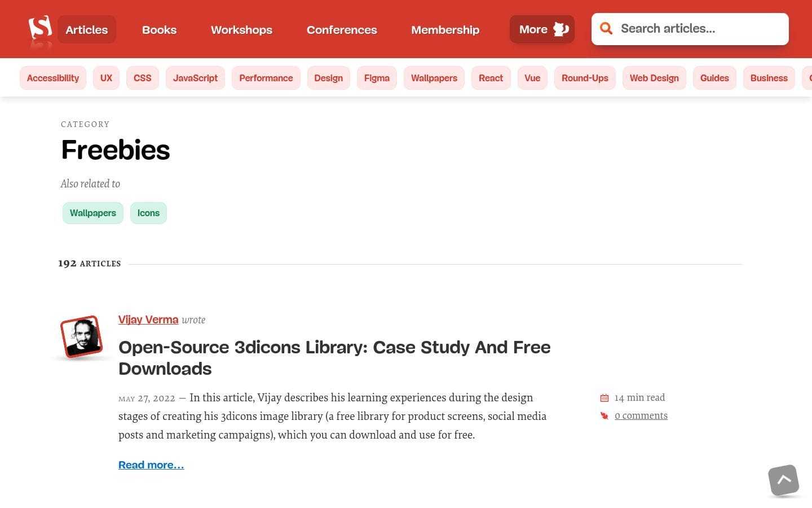The height and width of the screenshot is (508, 812).
Task: Click the Smashing Magazine logo icon
Action: click(40, 28)
